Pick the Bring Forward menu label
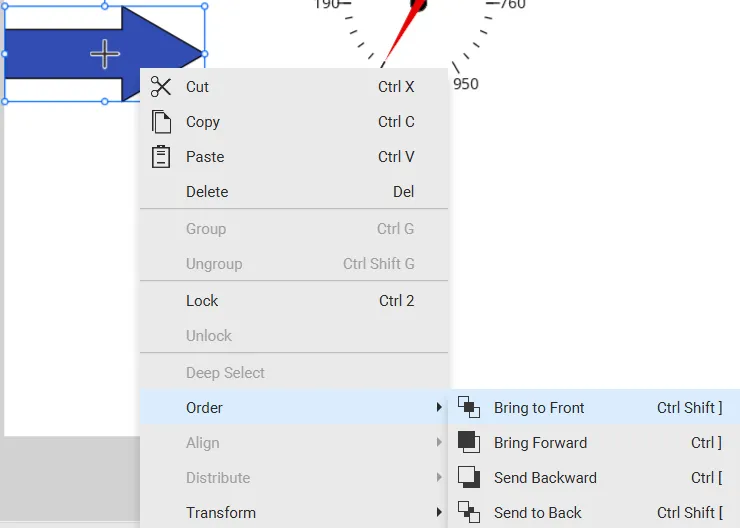 540,443
